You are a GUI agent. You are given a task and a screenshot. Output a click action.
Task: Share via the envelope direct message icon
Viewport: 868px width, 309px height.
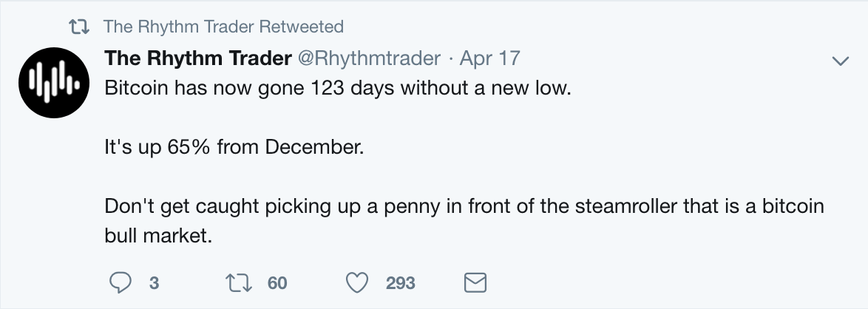[x=475, y=283]
